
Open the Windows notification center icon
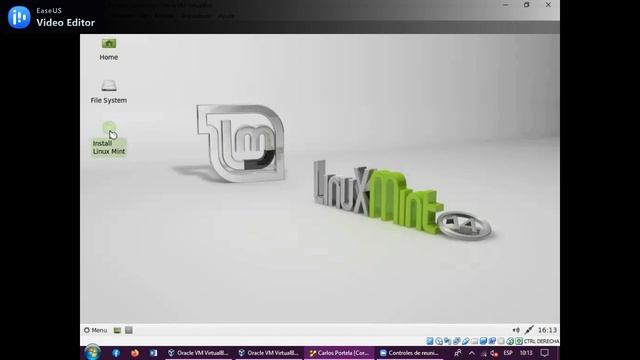(x=544, y=353)
